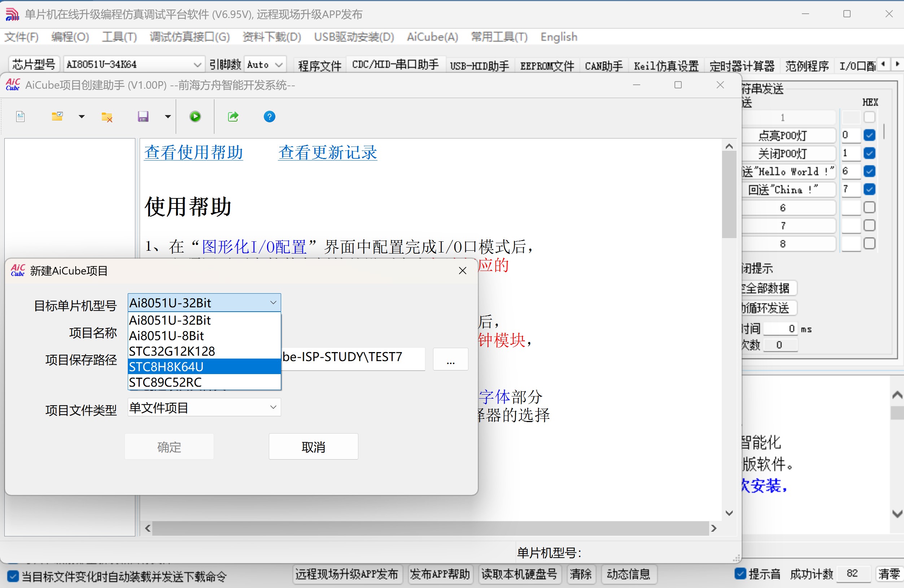The height and width of the screenshot is (588, 904).
Task: Click the 查看更新记录 link
Action: tap(327, 152)
